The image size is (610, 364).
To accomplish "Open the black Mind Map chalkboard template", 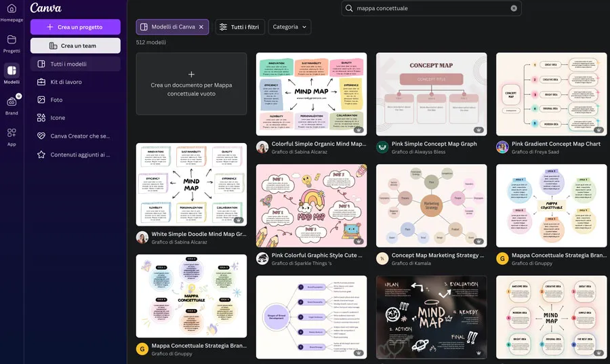I will [x=431, y=317].
